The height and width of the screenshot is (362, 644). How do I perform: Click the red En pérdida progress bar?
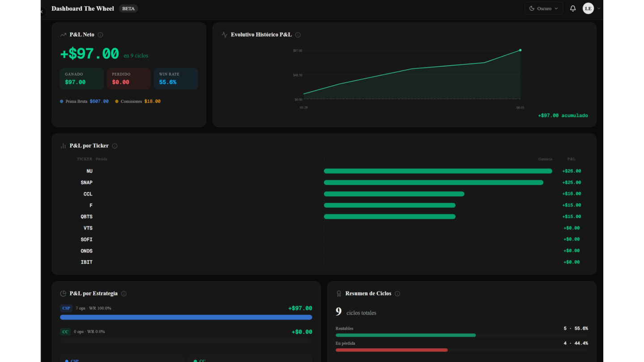391,350
